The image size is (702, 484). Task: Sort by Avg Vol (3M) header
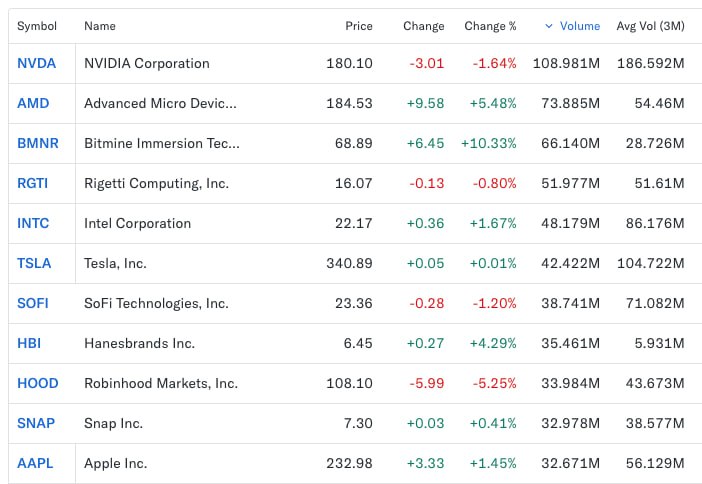pos(650,26)
